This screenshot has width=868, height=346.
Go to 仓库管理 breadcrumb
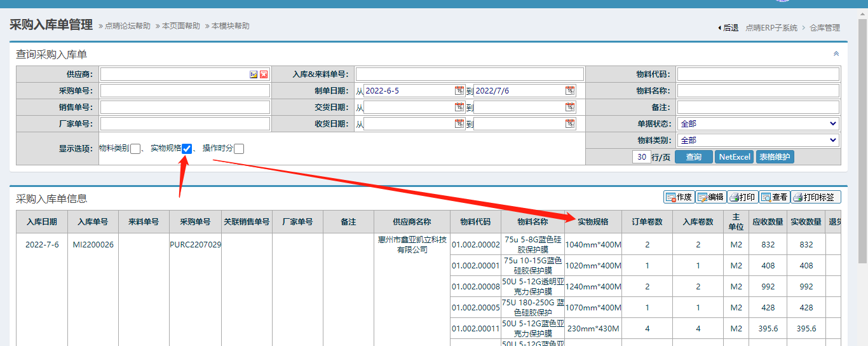[825, 28]
